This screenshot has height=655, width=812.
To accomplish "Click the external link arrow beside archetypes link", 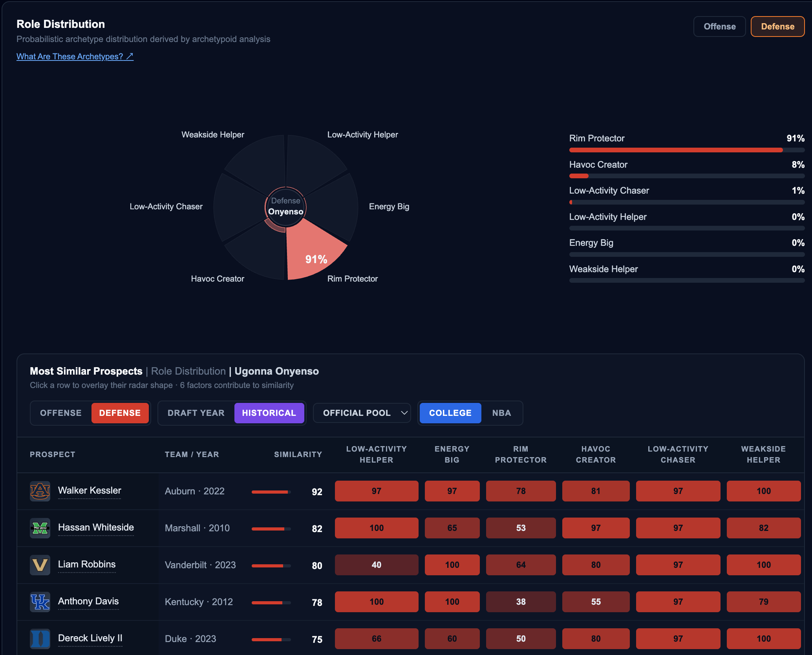I will (x=130, y=56).
